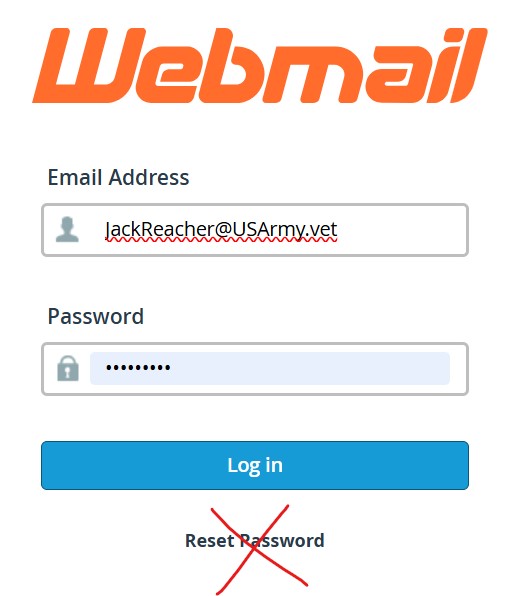Image resolution: width=526 pixels, height=596 pixels.
Task: Click on the masked password dots
Action: point(138,368)
